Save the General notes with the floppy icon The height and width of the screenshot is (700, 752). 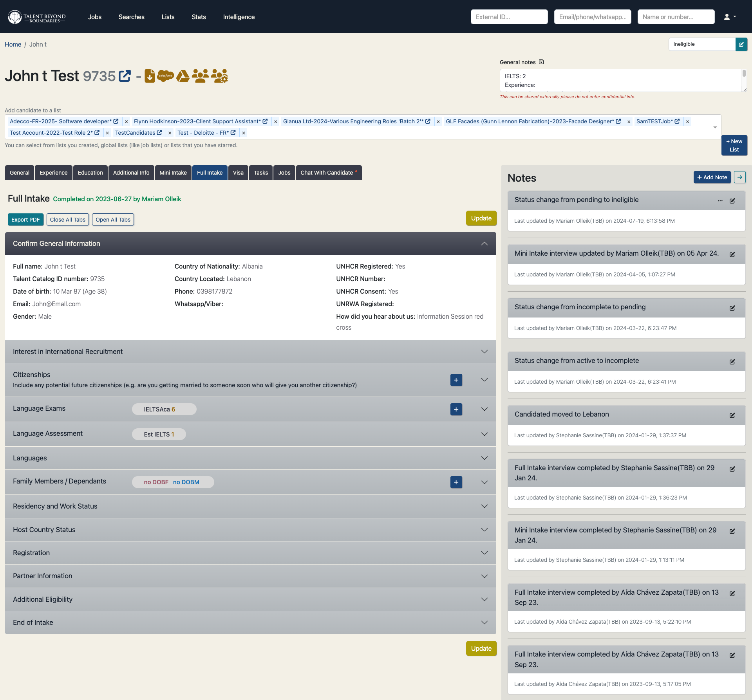tap(541, 62)
